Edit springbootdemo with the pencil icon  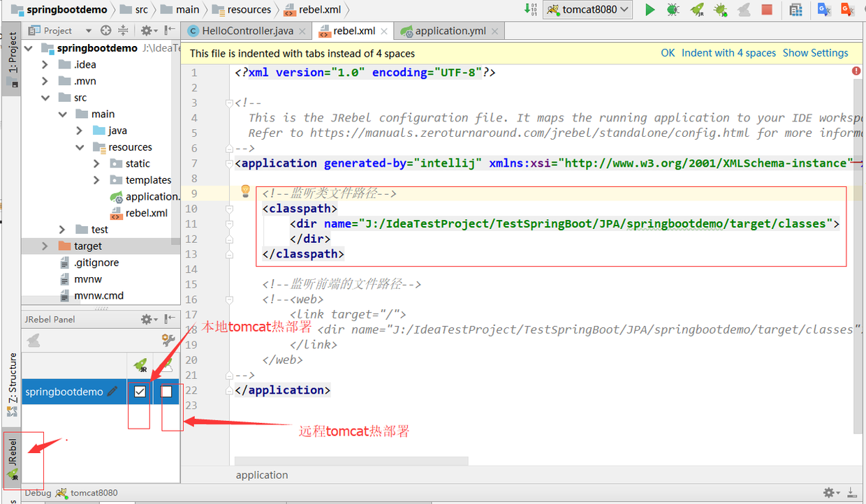[112, 392]
